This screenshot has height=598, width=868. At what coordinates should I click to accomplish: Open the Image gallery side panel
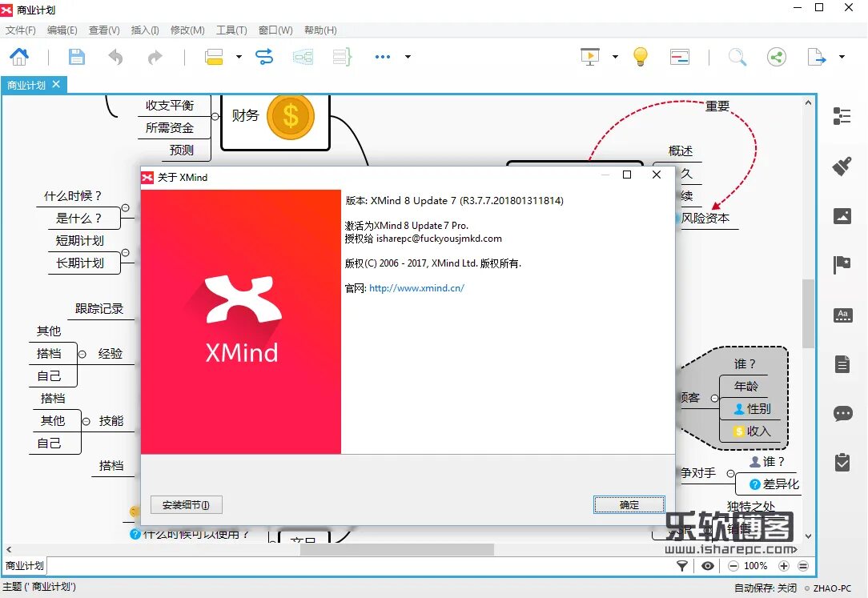842,216
